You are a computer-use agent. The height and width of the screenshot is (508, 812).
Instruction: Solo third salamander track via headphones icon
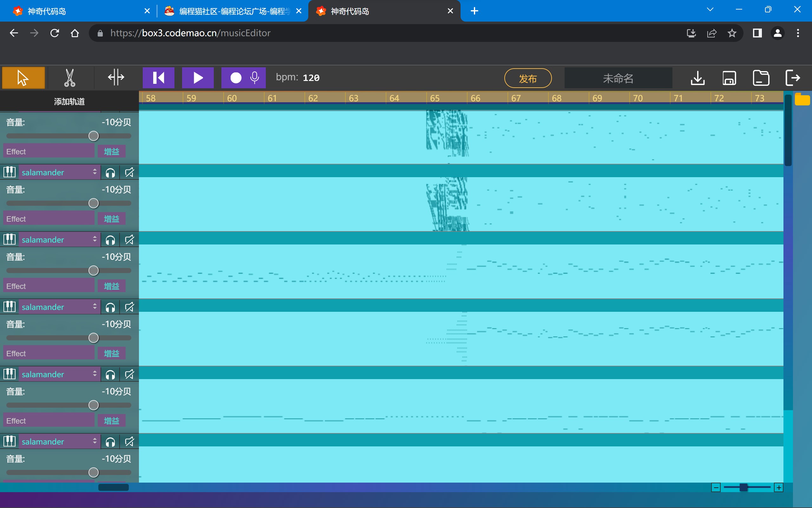coord(110,307)
